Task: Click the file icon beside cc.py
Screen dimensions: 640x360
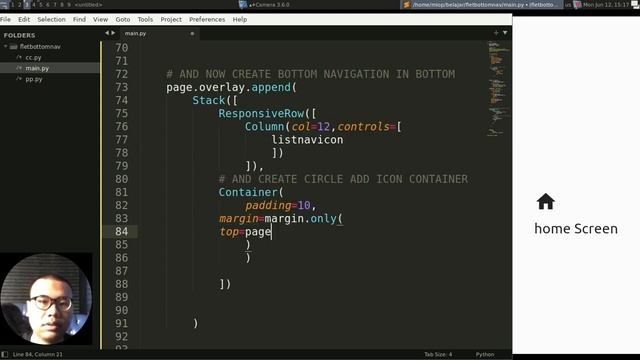Action: pos(19,58)
